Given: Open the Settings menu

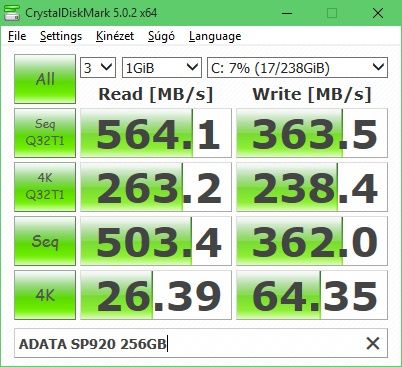Looking at the screenshot, I should pos(61,36).
